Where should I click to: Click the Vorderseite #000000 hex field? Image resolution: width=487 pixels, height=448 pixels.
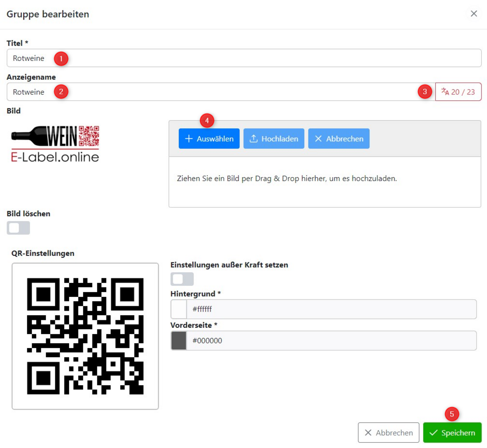331,341
